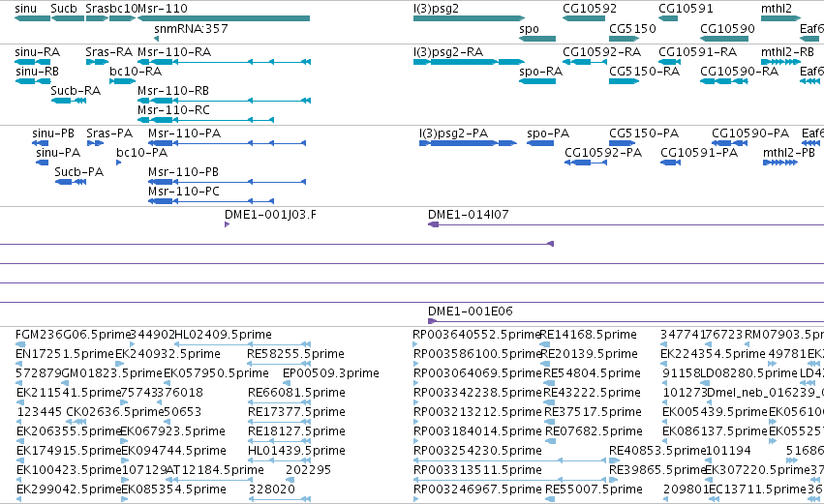Viewport: 824px width, 504px height.
Task: Select the Msr-110-RA transcript
Action: 224,62
